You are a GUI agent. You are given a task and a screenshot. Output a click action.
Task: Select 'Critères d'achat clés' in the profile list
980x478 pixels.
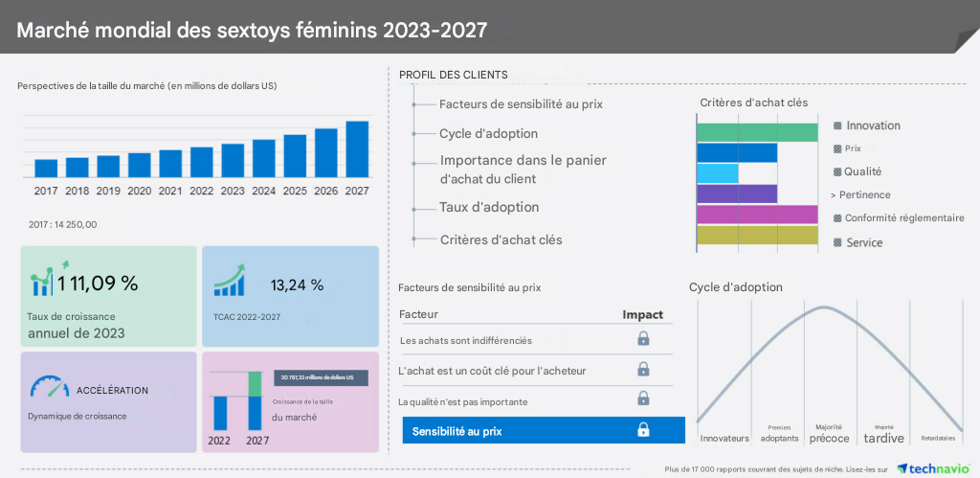pos(501,239)
